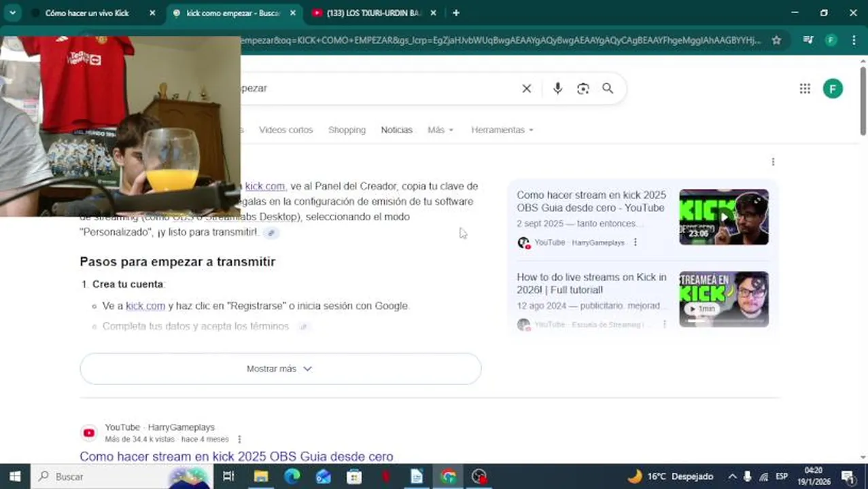
Task: Open three-dot menu next to 'hace 4 meses'
Action: [239, 439]
